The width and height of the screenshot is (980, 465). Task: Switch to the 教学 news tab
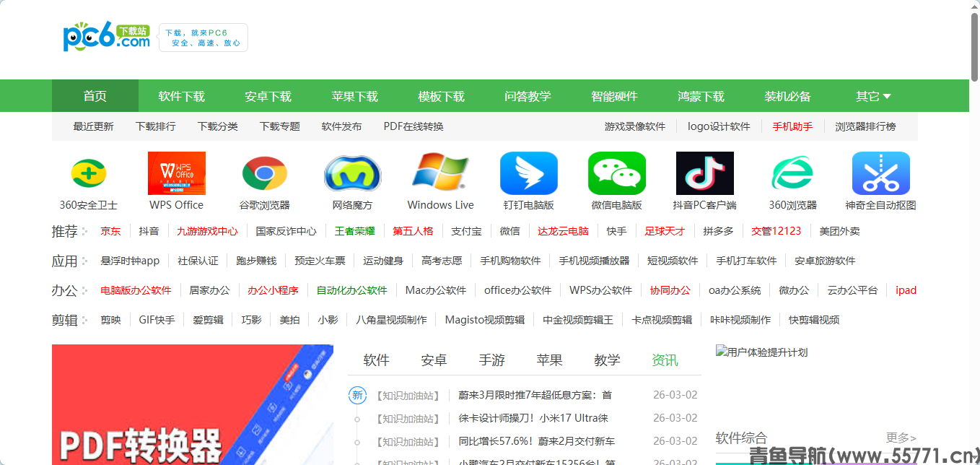pos(608,360)
